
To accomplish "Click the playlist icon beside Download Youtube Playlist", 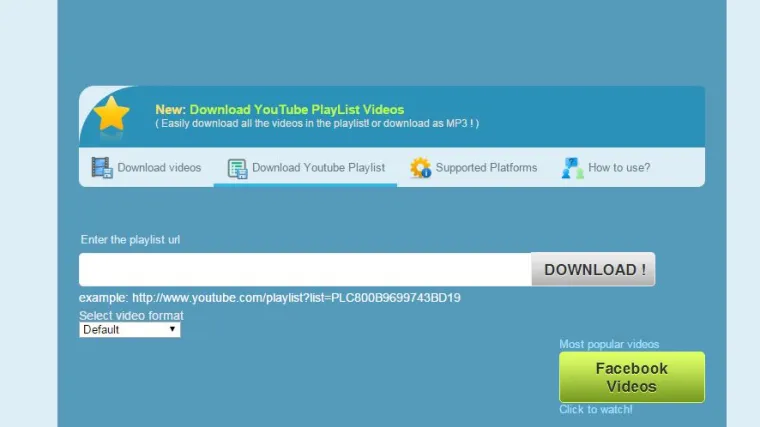I will 238,169.
